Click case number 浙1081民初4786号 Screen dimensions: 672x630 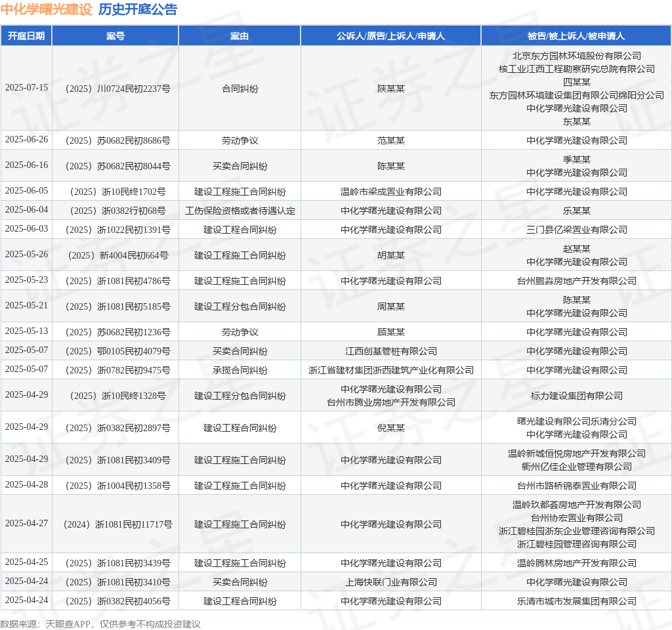tap(118, 281)
